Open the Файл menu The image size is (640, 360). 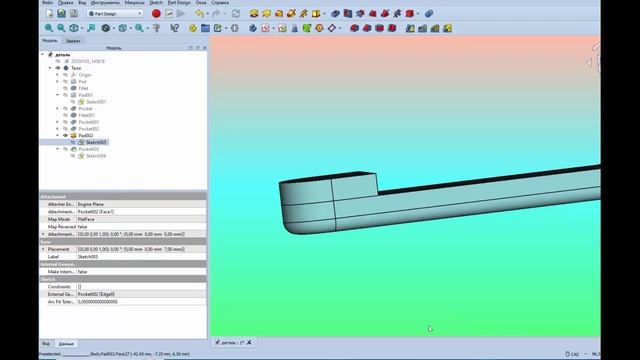point(47,2)
